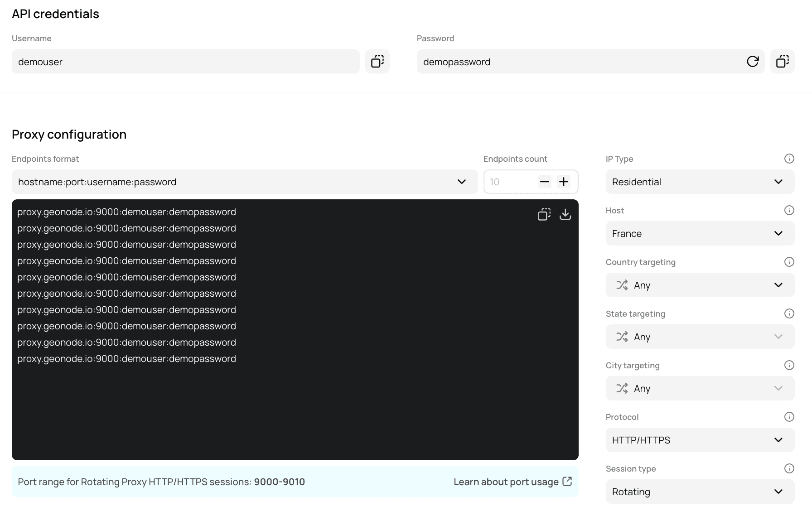Viewport: 812px width, 511px height.
Task: Expand the Protocol dropdown
Action: [700, 439]
